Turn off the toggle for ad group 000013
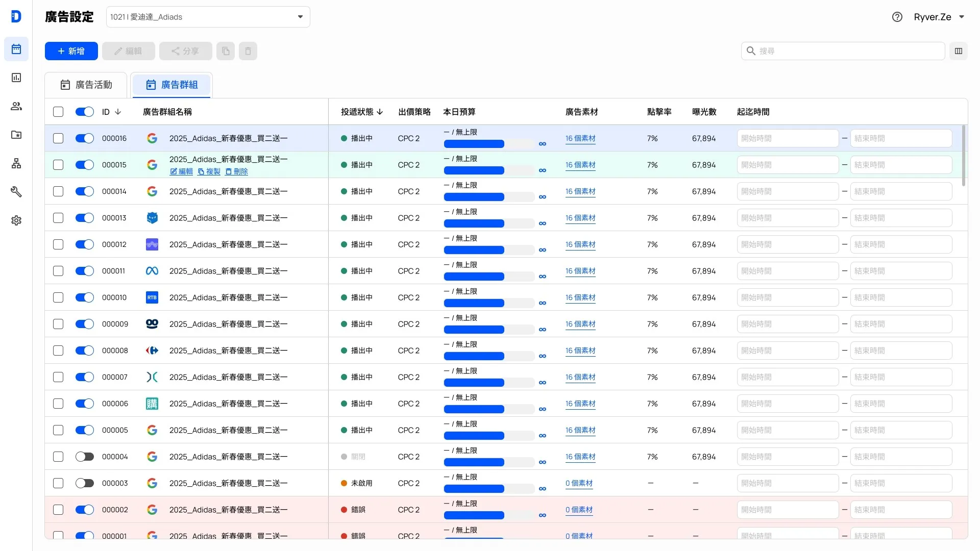Image resolution: width=980 pixels, height=551 pixels. click(85, 218)
